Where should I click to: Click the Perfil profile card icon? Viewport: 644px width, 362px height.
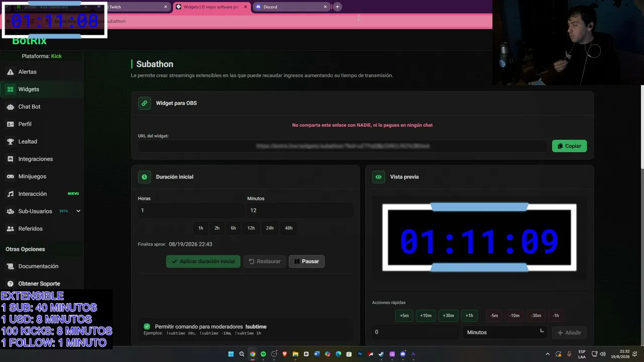coord(10,124)
